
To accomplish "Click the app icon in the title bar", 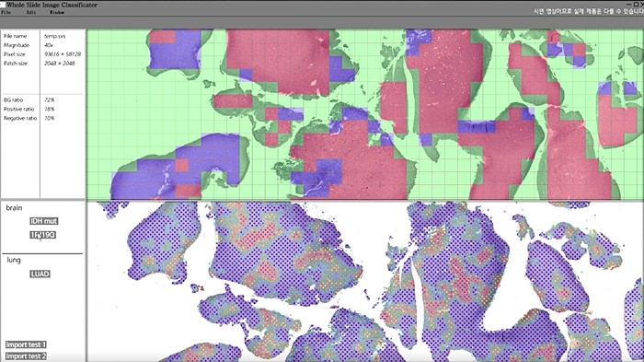I will (2, 5).
